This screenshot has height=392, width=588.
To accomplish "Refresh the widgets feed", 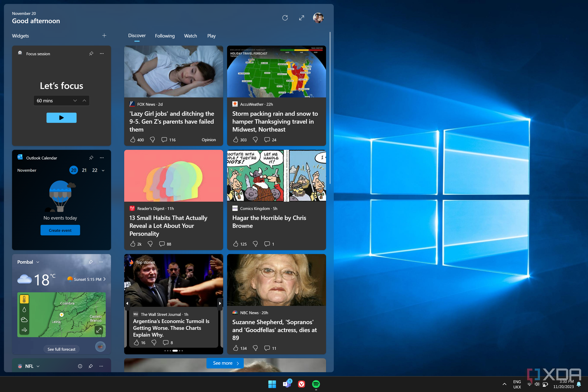I will [285, 18].
